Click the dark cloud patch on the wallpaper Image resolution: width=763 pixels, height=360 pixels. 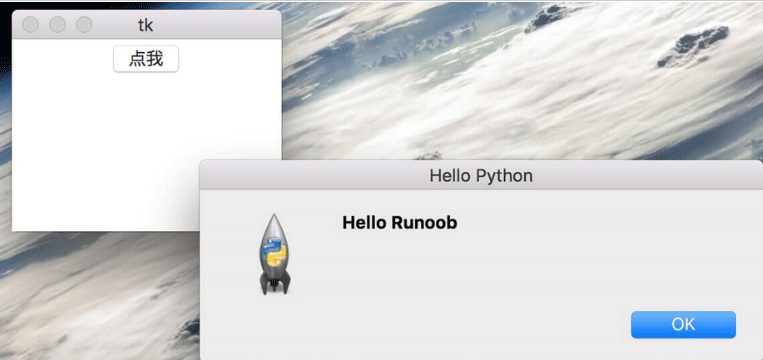pyautogui.click(x=693, y=46)
